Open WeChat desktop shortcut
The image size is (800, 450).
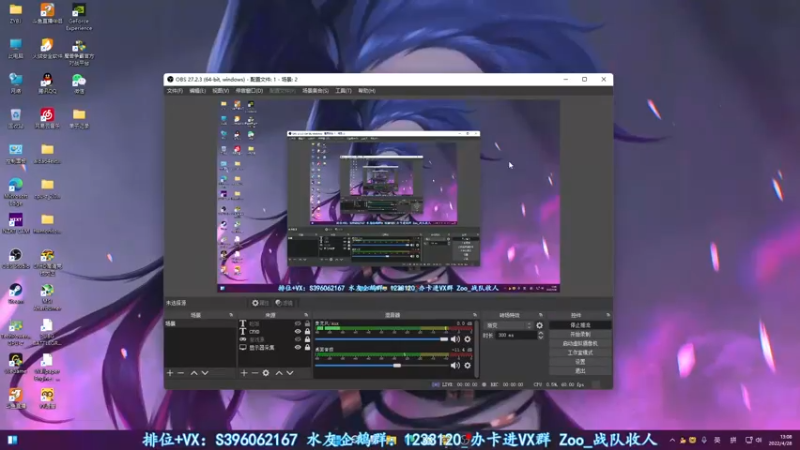[79, 84]
